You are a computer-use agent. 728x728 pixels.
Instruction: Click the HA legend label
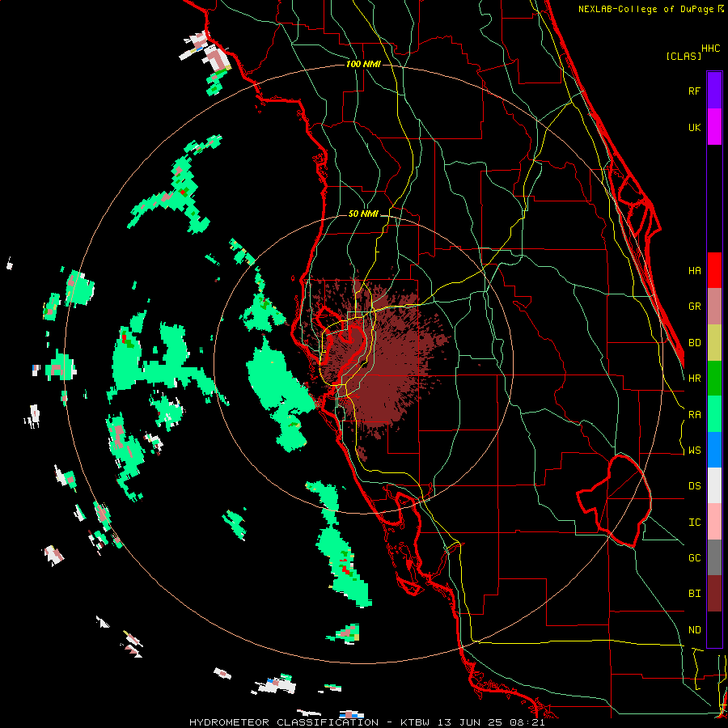click(694, 271)
